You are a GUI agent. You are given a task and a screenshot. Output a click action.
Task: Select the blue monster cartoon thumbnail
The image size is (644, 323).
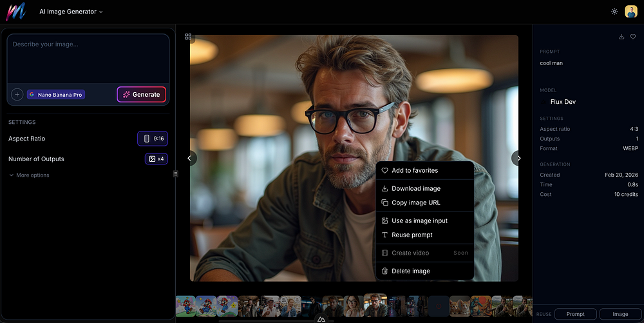tap(481, 306)
